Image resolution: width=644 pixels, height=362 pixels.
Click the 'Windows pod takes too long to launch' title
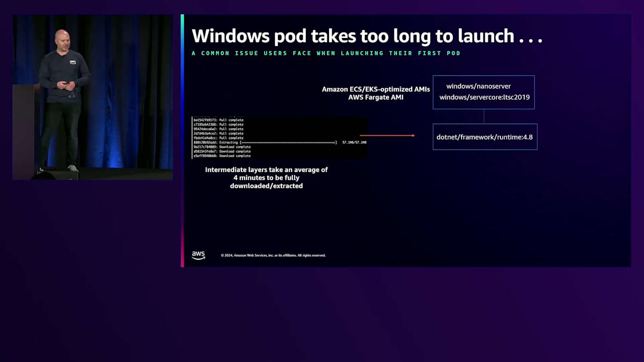coord(367,36)
